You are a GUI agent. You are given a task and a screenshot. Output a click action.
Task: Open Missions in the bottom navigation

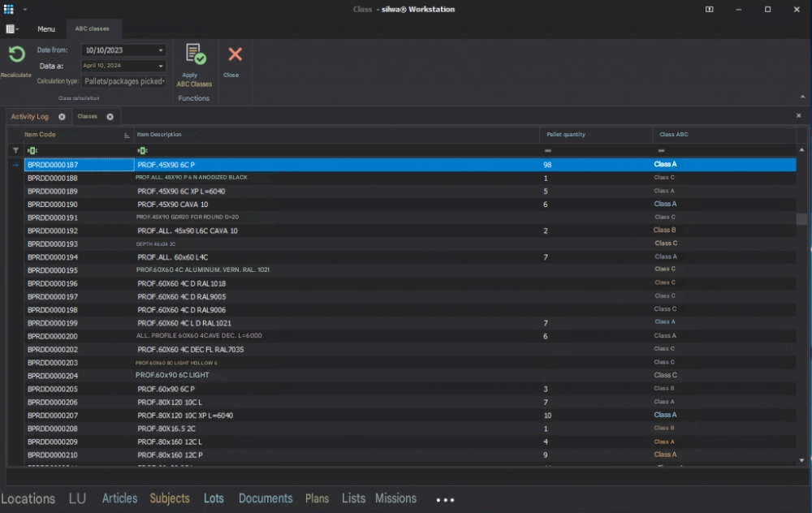tap(395, 498)
